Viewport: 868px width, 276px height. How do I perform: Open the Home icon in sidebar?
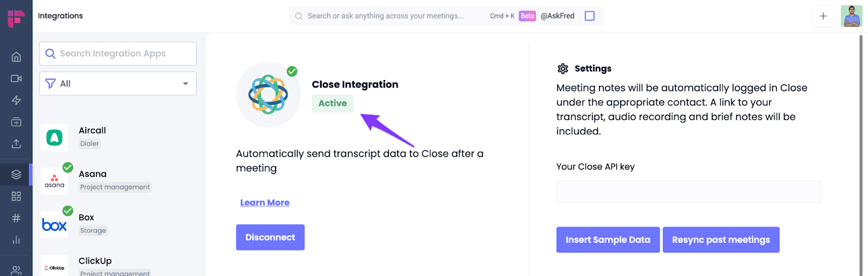pos(16,57)
